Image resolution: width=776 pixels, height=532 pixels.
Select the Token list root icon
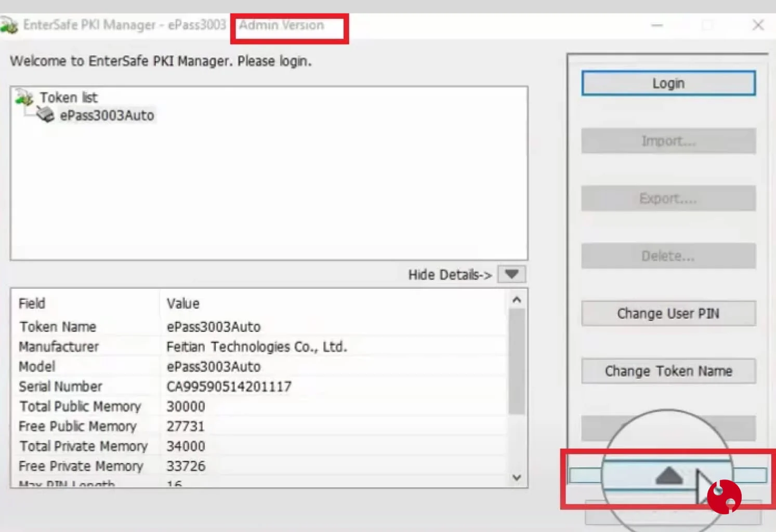[24, 97]
